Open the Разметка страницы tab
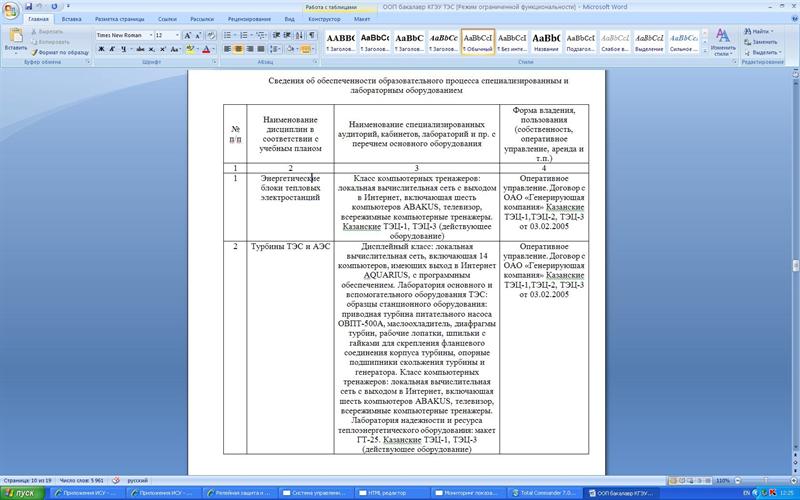Image resolution: width=800 pixels, height=500 pixels. (118, 19)
